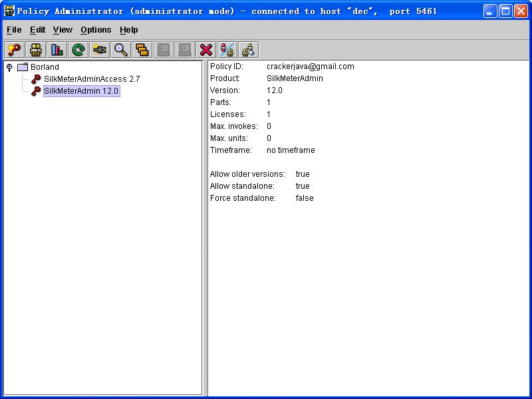Open the Help menu

coord(128,30)
